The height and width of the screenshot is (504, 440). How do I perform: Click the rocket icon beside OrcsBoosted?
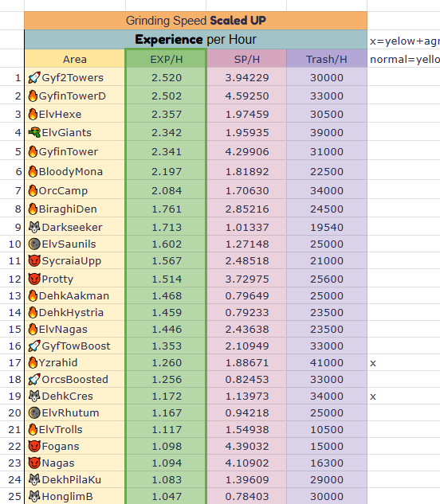click(34, 379)
